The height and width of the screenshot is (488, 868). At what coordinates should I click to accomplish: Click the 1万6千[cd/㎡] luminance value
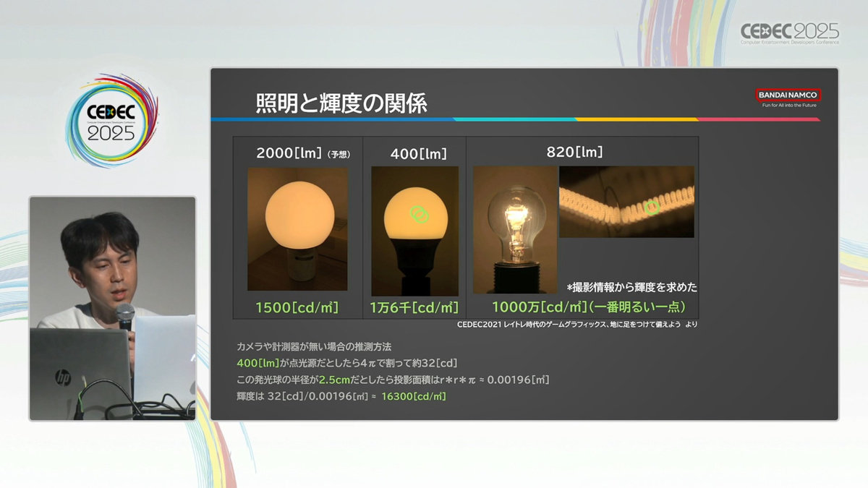tap(414, 307)
